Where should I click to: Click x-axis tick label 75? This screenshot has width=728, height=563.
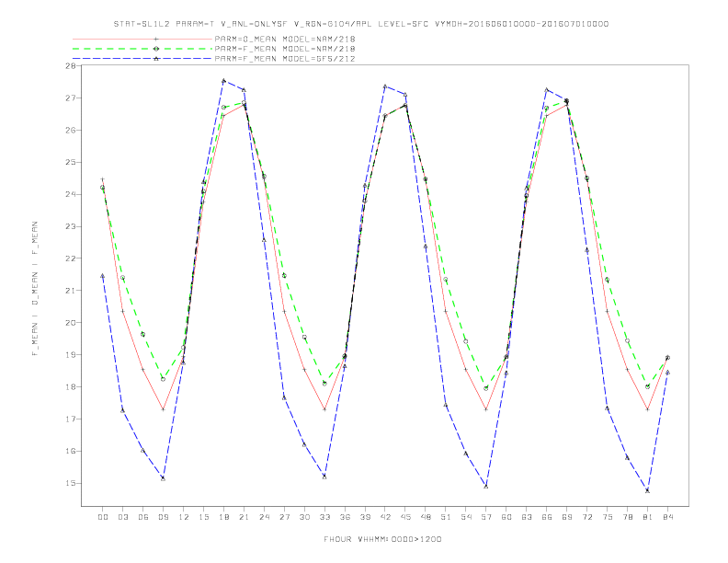coord(608,517)
